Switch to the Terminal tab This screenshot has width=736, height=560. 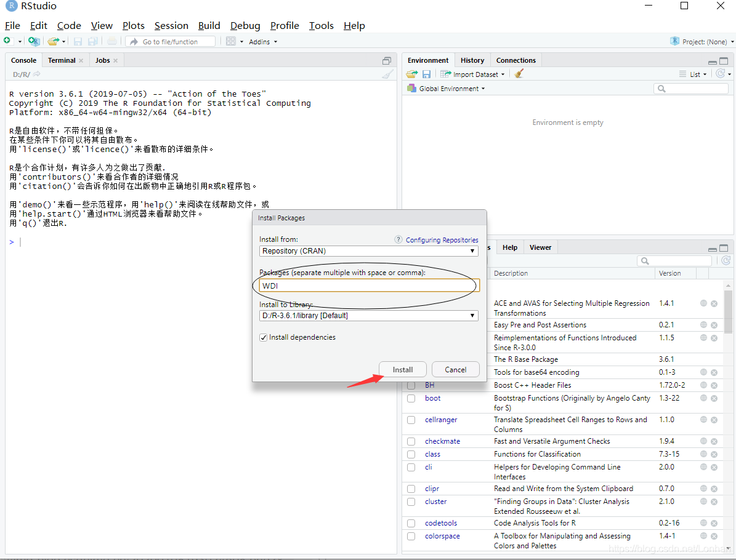(x=62, y=60)
